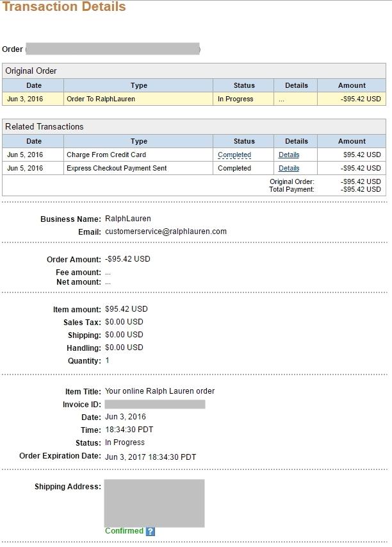
Task: Click the Transaction Details page heading
Action: [64, 8]
